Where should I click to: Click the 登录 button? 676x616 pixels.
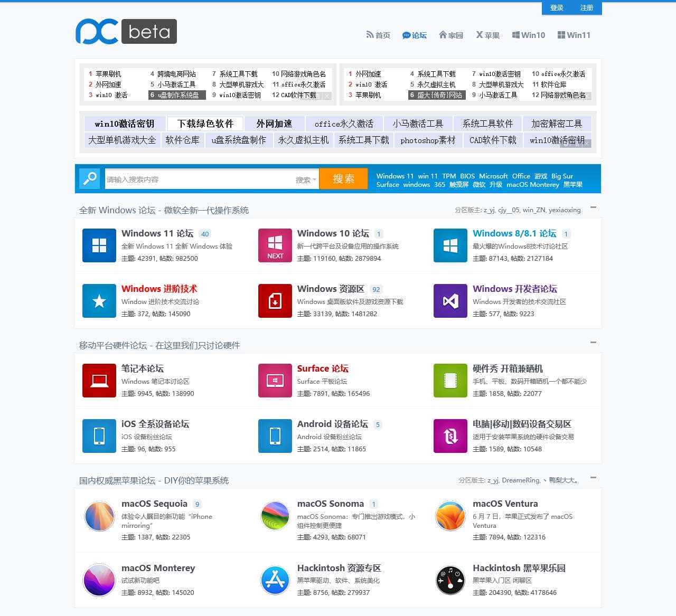click(557, 8)
